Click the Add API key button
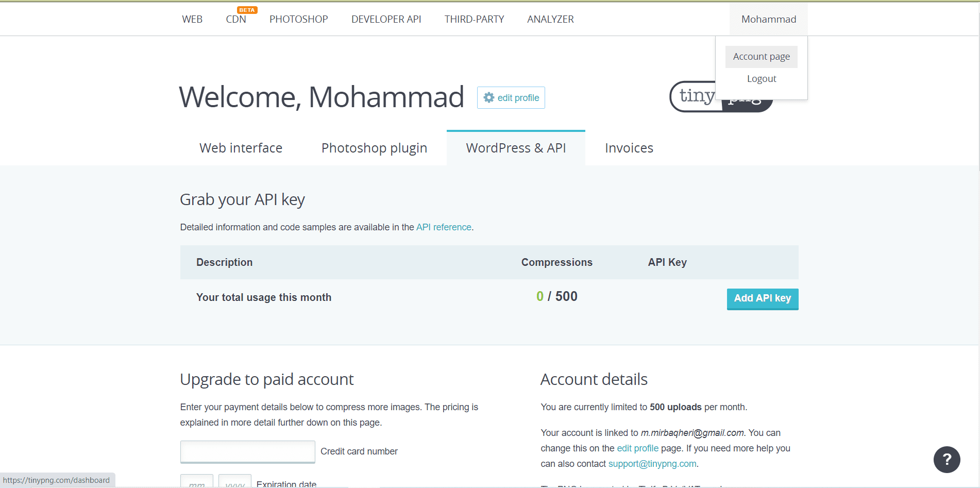This screenshot has width=980, height=488. (763, 299)
